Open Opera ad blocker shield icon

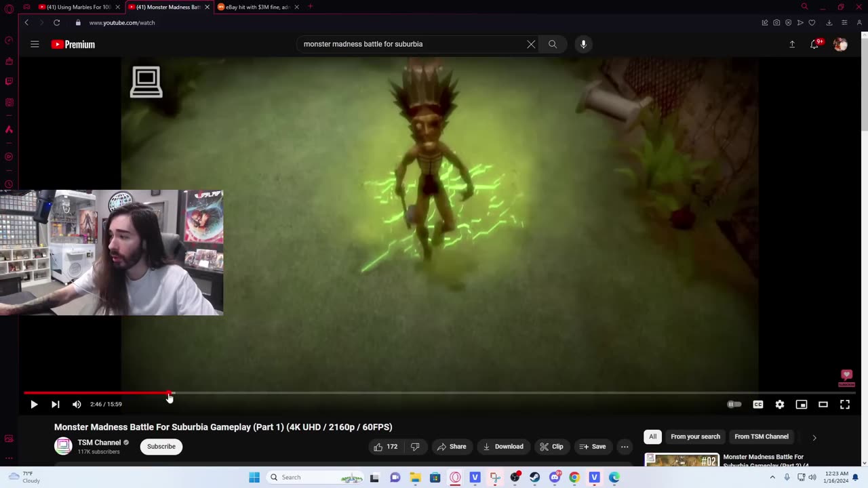pyautogui.click(x=788, y=22)
